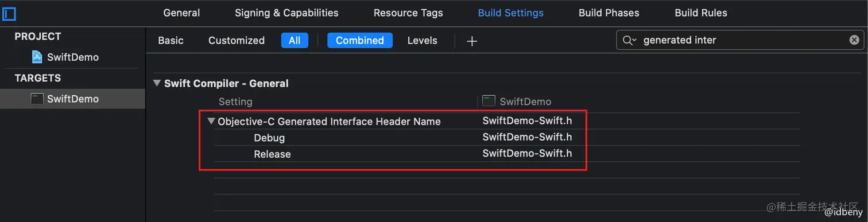Switch to the Combined view toggle
The width and height of the screenshot is (868, 222).
tap(360, 40)
